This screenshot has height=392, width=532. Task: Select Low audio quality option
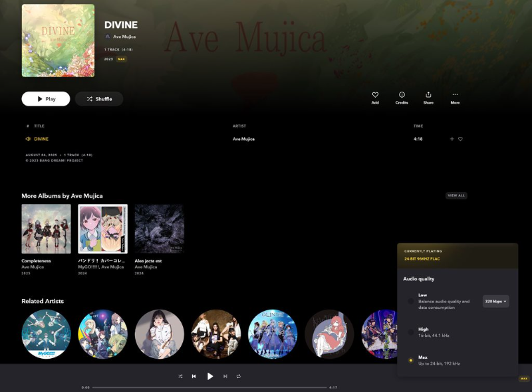(411, 301)
